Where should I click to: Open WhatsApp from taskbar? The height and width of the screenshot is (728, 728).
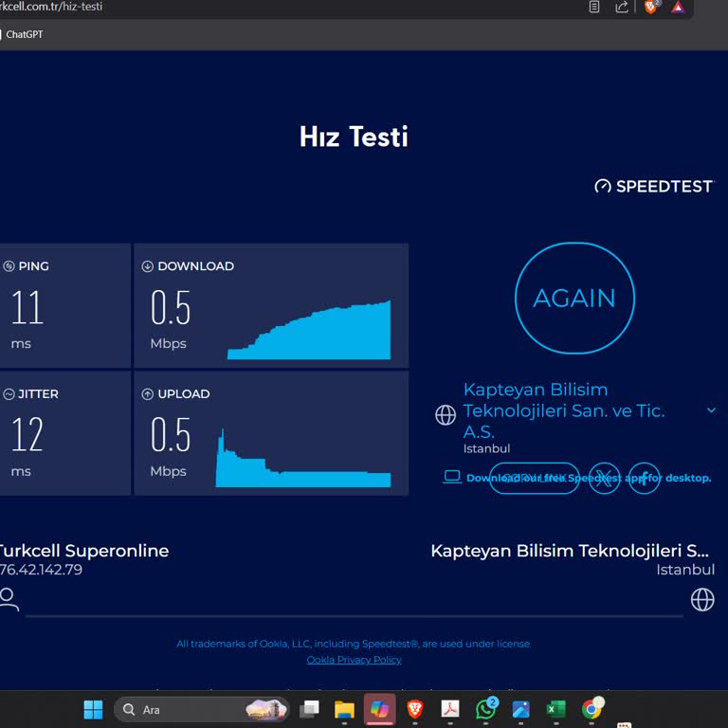click(485, 709)
